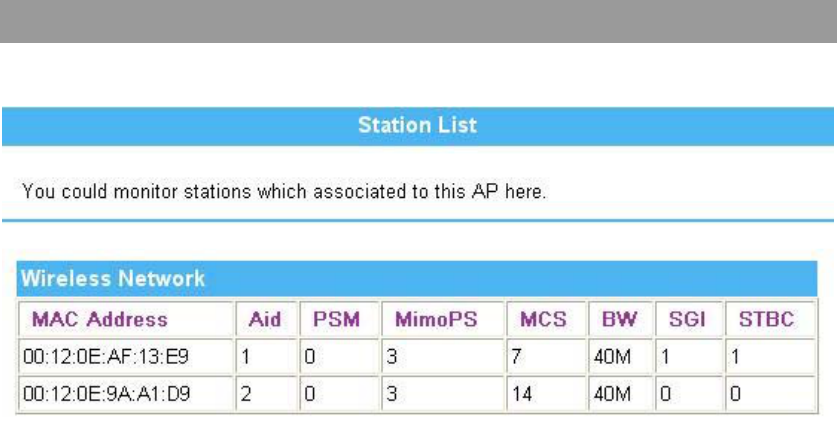Click the Aid column header
Image resolution: width=837 pixels, height=425 pixels.
point(266,319)
